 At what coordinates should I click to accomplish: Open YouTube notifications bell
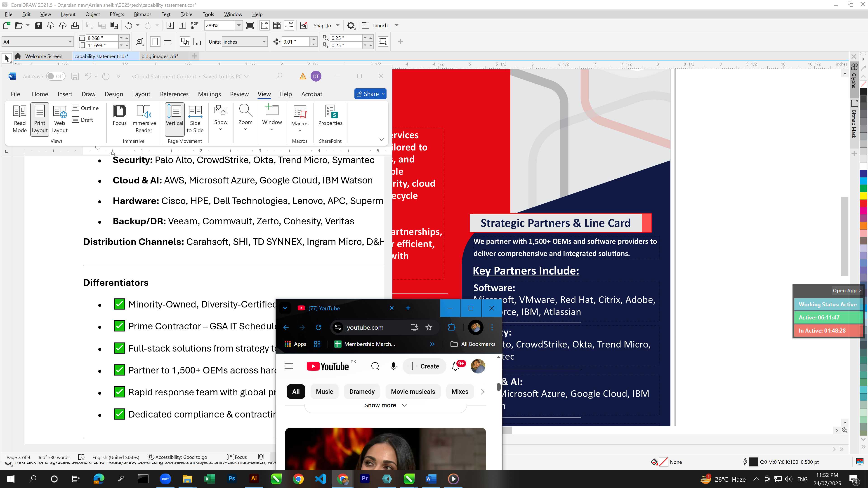click(455, 366)
